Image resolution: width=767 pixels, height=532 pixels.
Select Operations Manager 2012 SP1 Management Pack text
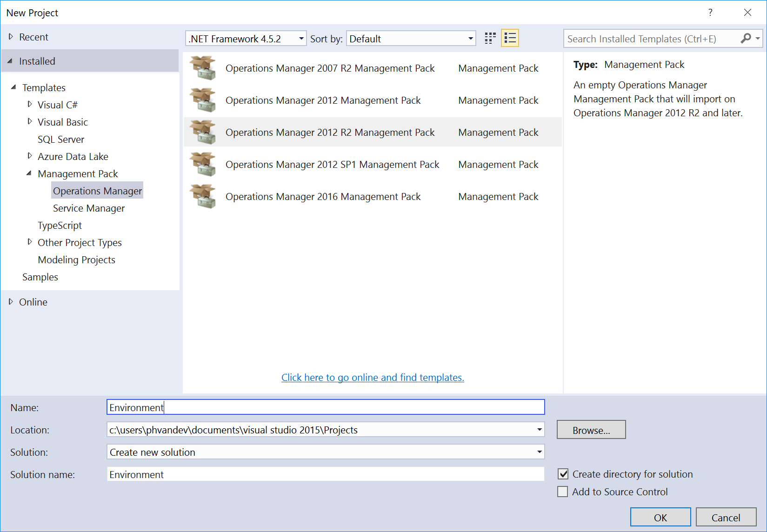coord(332,164)
